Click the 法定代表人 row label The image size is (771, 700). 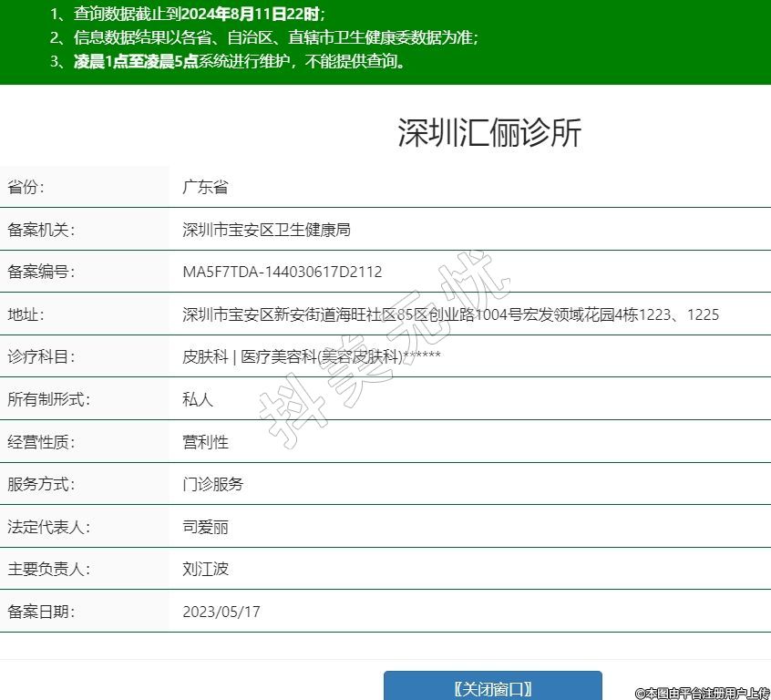(x=48, y=527)
